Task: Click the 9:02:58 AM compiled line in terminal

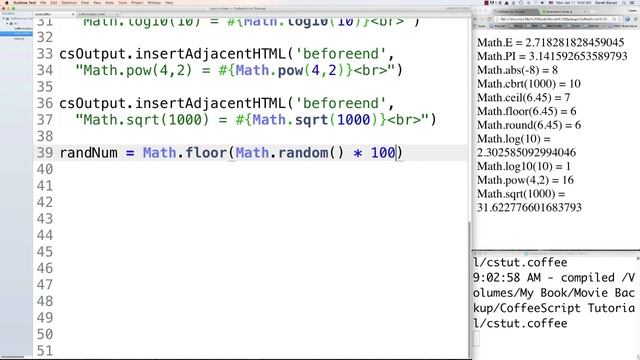Action: tap(554, 278)
